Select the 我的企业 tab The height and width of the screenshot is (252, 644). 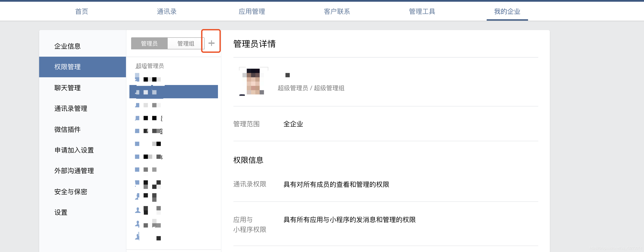(507, 12)
